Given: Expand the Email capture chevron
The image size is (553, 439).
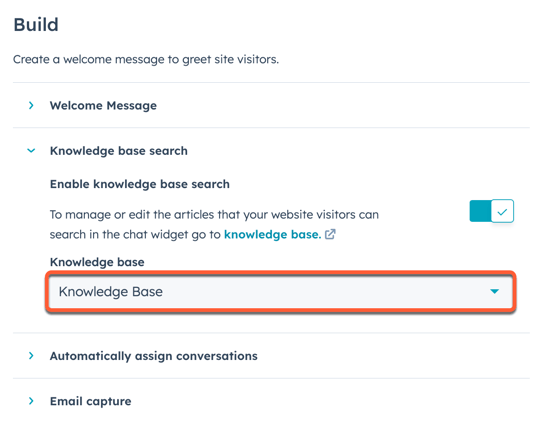Looking at the screenshot, I should click(31, 401).
